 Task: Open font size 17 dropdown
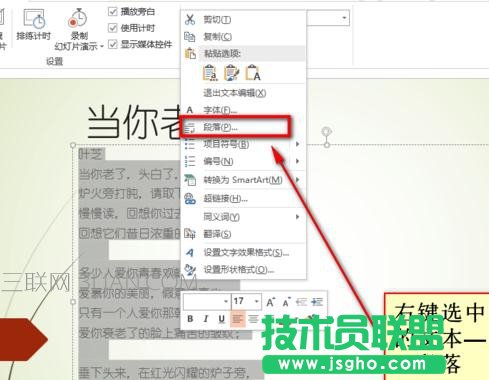[257, 301]
